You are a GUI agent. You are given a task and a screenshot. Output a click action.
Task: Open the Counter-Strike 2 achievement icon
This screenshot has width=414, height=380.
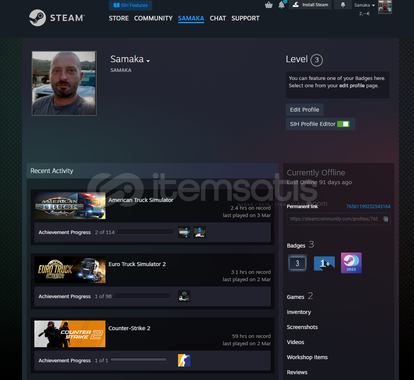(184, 360)
